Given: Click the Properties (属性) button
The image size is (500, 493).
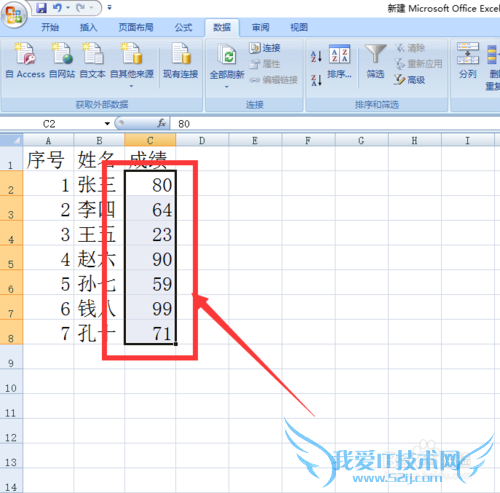Looking at the screenshot, I should click(x=265, y=64).
